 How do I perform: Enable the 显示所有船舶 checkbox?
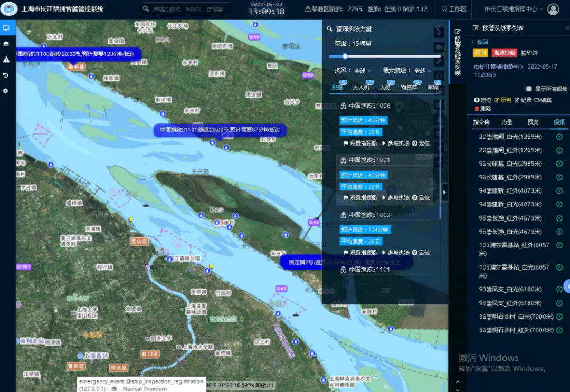(529, 89)
